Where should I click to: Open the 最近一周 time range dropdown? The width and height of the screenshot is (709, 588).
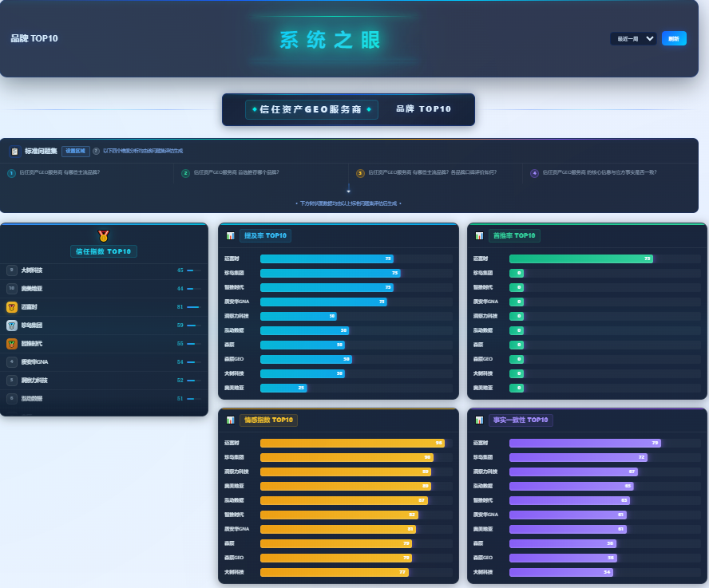click(633, 38)
